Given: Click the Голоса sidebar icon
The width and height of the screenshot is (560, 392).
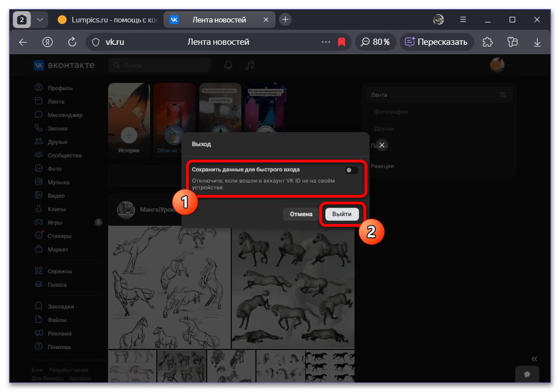Looking at the screenshot, I should pos(39,284).
